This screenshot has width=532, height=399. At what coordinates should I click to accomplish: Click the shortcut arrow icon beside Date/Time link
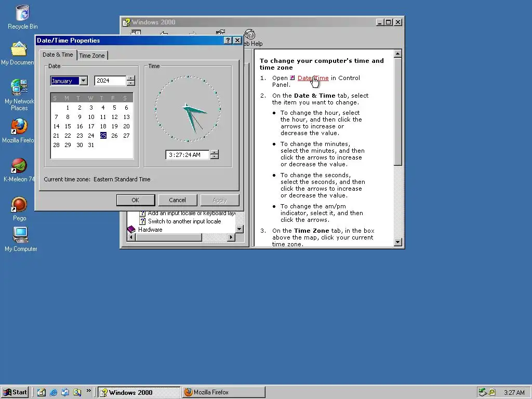click(x=292, y=78)
